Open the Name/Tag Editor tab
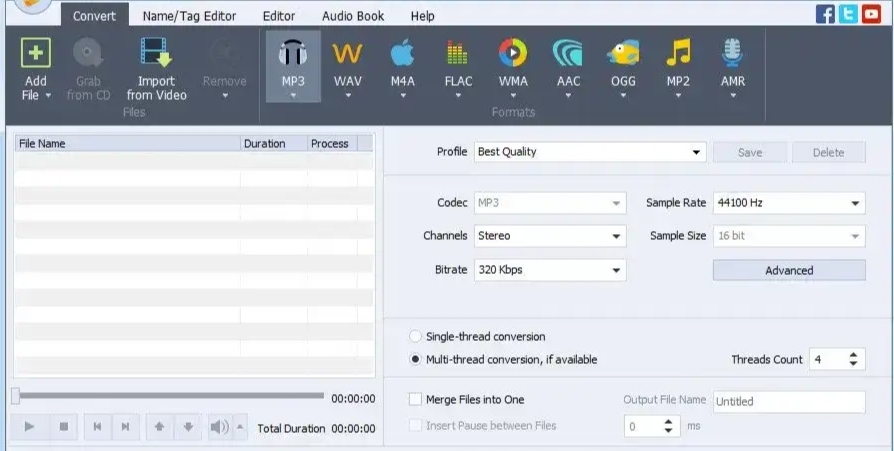The image size is (894, 451). 189,16
